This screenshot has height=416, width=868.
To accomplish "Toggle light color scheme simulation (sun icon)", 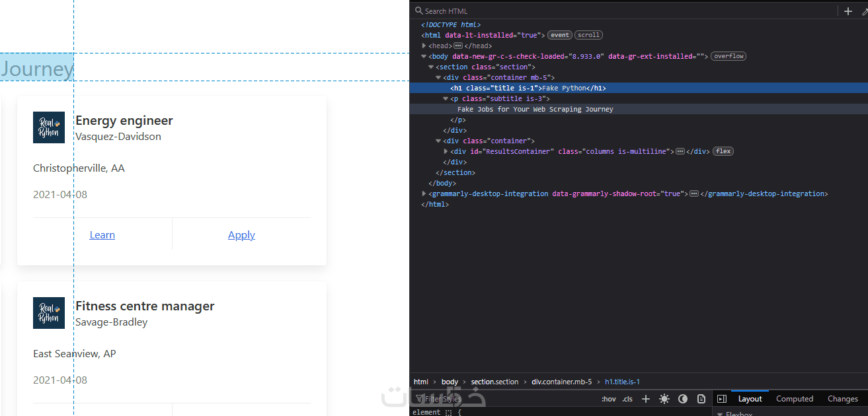I will [664, 399].
